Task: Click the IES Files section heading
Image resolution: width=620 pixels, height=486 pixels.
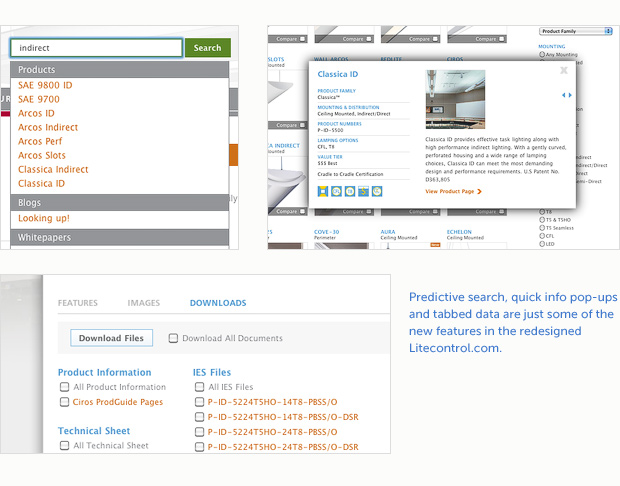Action: click(212, 372)
